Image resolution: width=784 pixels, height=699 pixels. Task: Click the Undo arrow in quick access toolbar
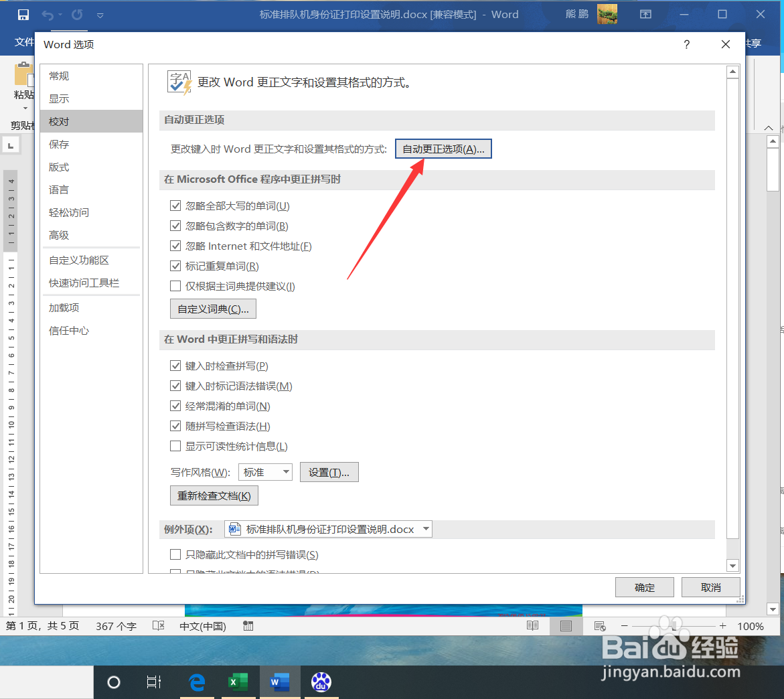(x=48, y=15)
